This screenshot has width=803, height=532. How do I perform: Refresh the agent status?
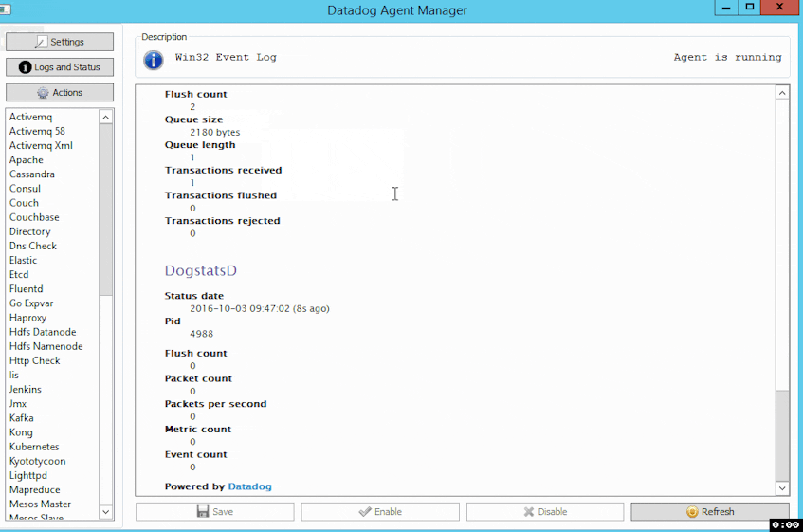coord(710,511)
